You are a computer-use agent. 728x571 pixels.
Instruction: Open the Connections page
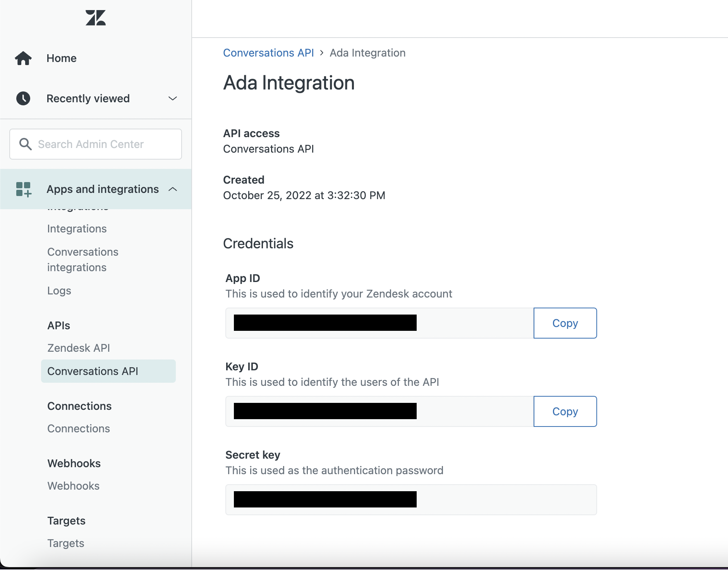point(78,428)
